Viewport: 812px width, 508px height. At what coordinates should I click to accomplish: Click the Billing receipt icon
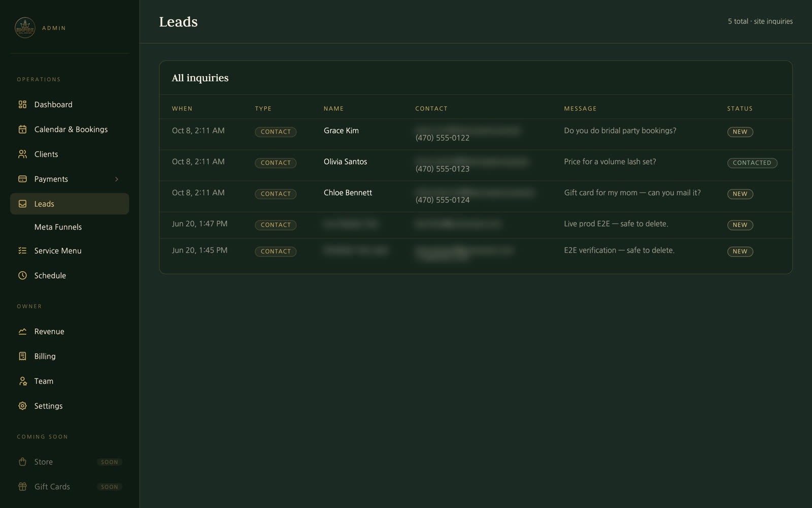tap(22, 357)
